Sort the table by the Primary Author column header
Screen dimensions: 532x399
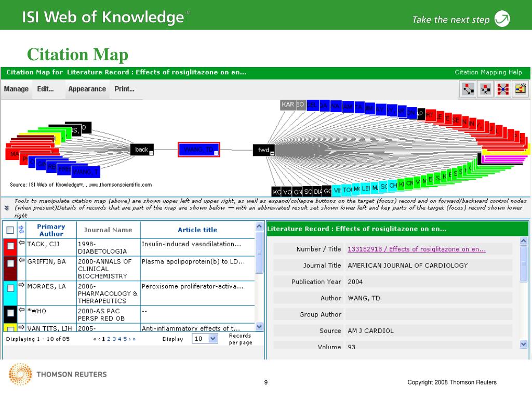pyautogui.click(x=51, y=230)
